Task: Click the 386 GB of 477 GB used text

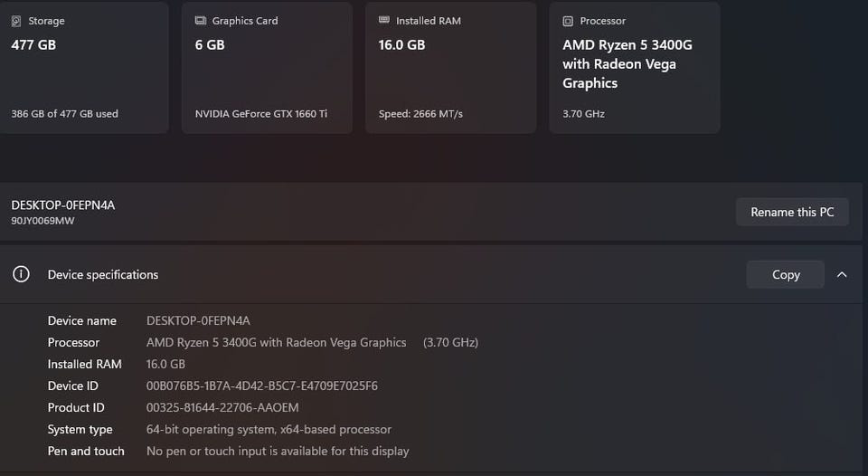Action: coord(65,114)
